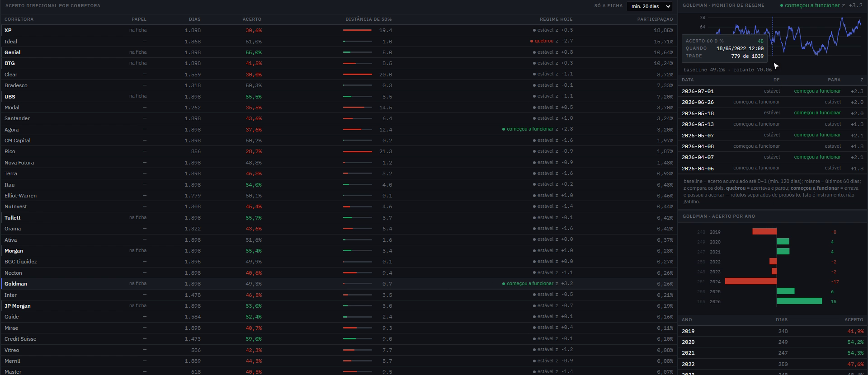Image resolution: width=868 pixels, height=375 pixels.
Task: Click the ANO header in the yearly table
Action: [687, 320]
